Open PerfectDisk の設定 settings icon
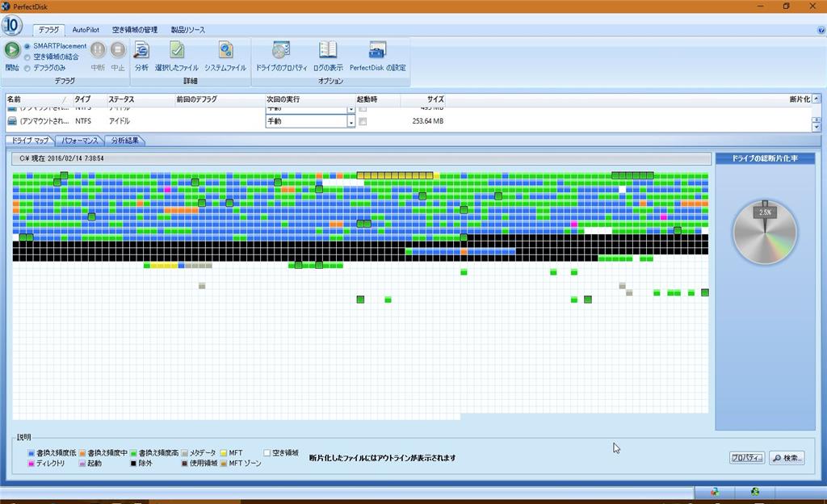This screenshot has height=504, width=827. coord(378,50)
